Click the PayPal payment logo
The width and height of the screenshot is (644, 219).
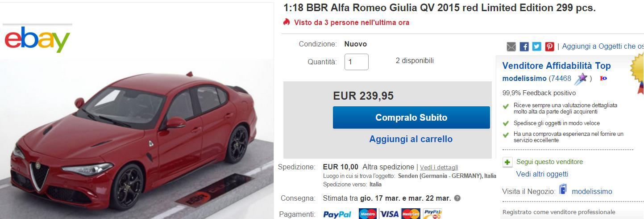tap(337, 215)
